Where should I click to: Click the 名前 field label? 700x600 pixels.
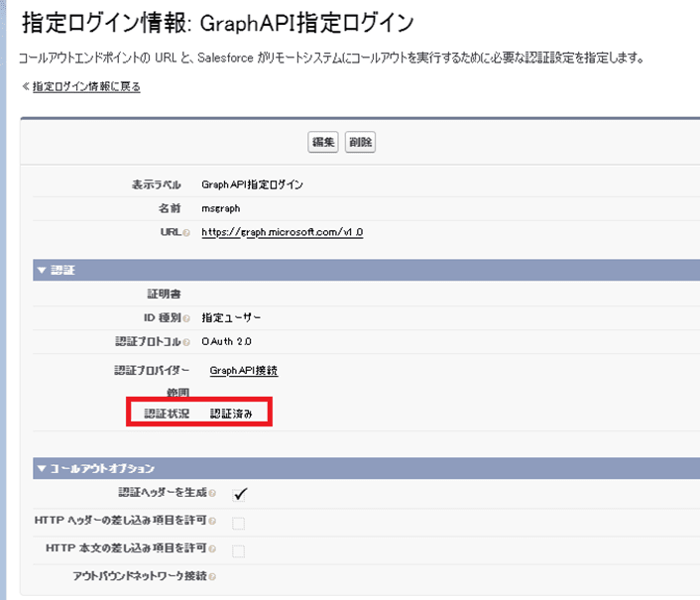[x=170, y=208]
